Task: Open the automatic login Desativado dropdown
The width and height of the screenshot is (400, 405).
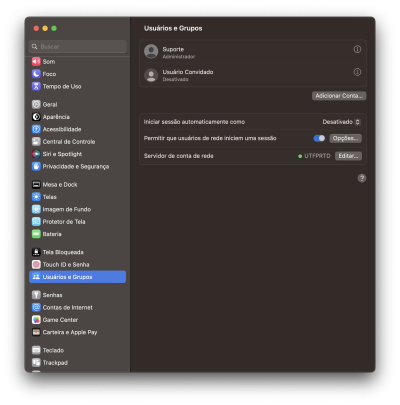Action: pos(341,122)
